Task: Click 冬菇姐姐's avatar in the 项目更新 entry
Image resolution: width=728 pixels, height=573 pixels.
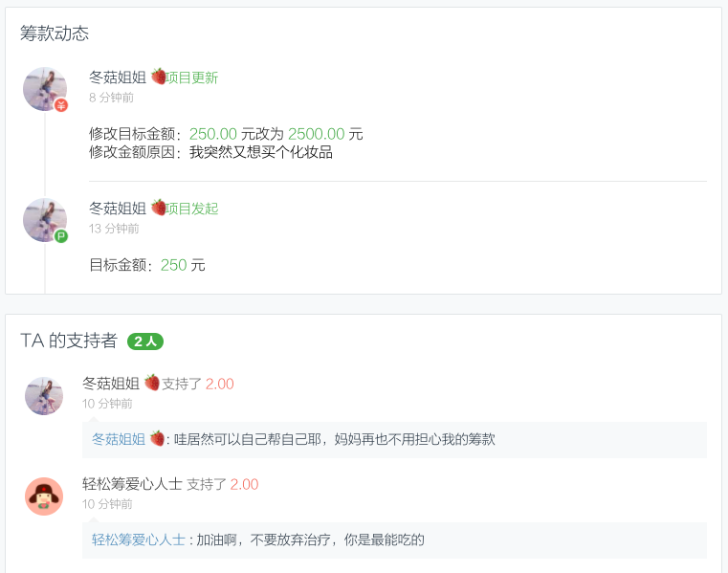Action: 44,89
